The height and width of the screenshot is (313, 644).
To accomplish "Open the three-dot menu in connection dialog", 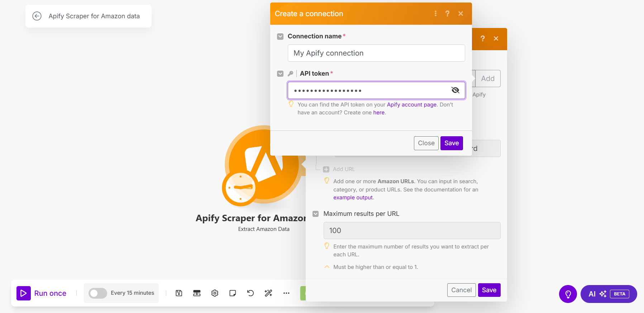I will click(435, 14).
